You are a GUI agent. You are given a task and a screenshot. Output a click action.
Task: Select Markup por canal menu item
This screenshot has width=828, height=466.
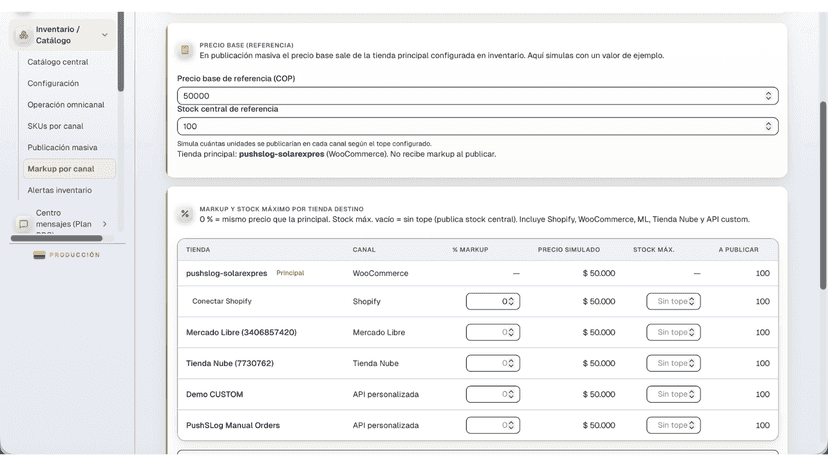click(69, 169)
